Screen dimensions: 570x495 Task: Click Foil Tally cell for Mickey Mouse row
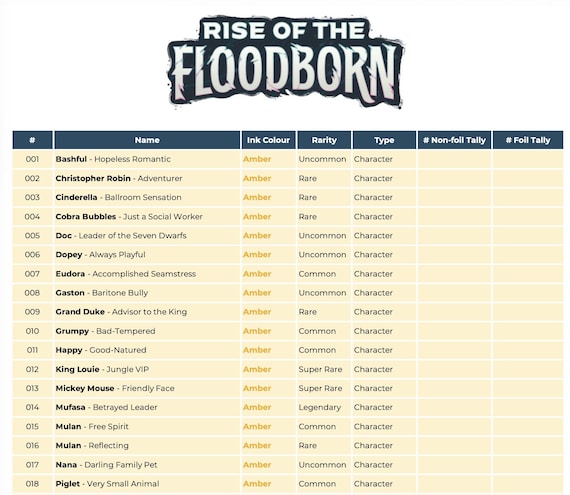click(528, 388)
